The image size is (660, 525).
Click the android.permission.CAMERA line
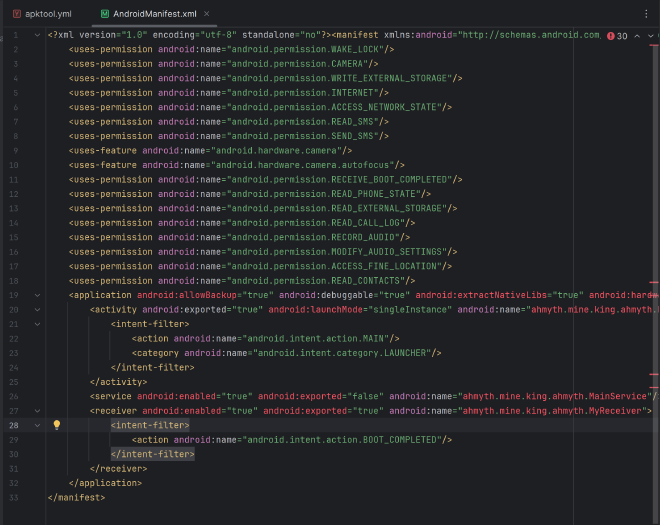(223, 64)
